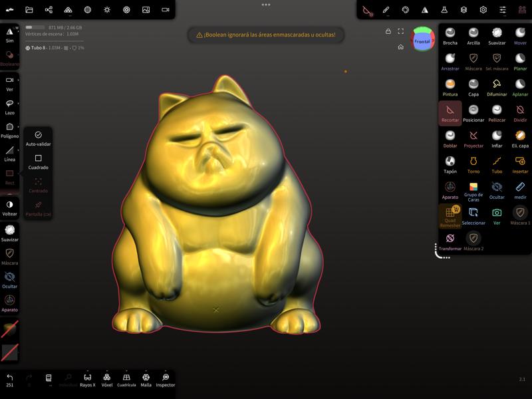
Task: Select the Arcilla clay tool
Action: point(473,37)
